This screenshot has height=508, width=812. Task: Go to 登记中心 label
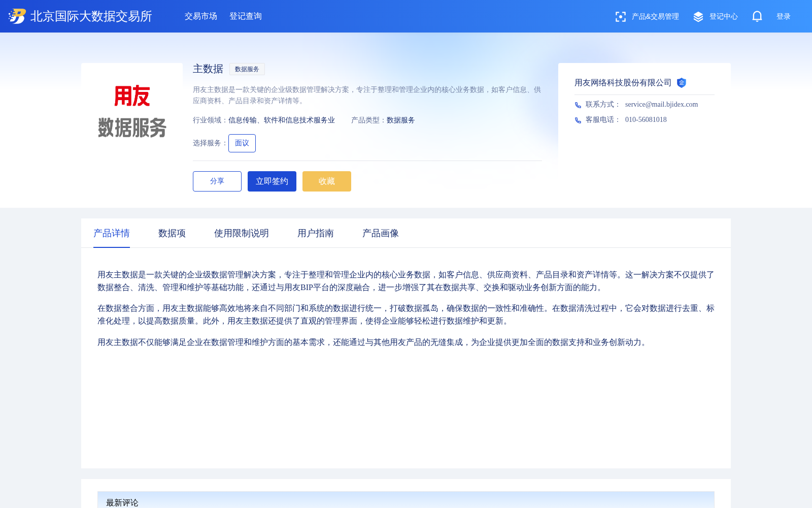(x=724, y=17)
